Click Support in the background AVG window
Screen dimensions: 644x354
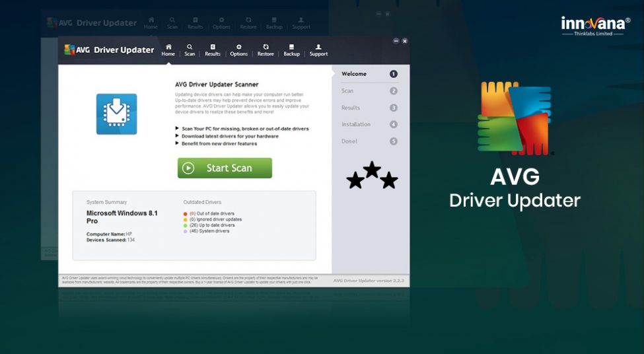[301, 23]
